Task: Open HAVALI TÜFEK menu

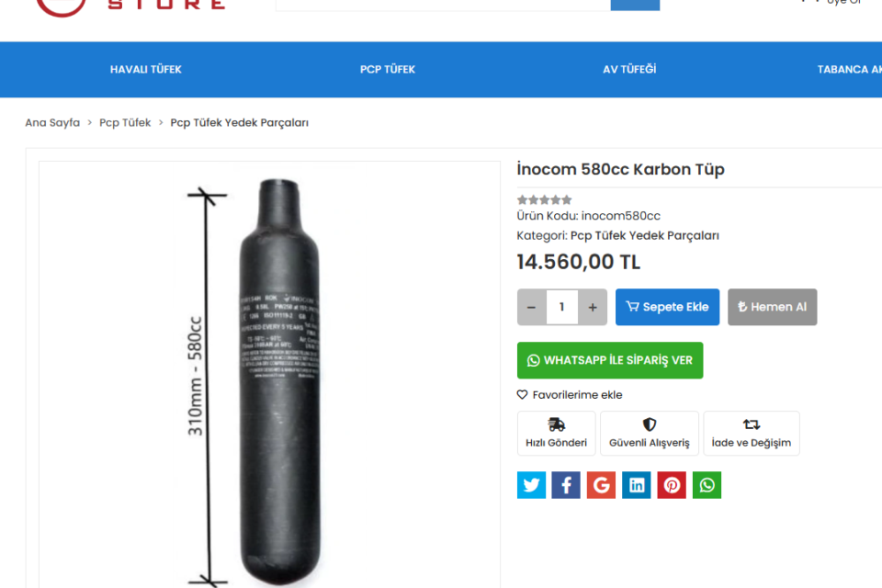Action: pos(146,70)
